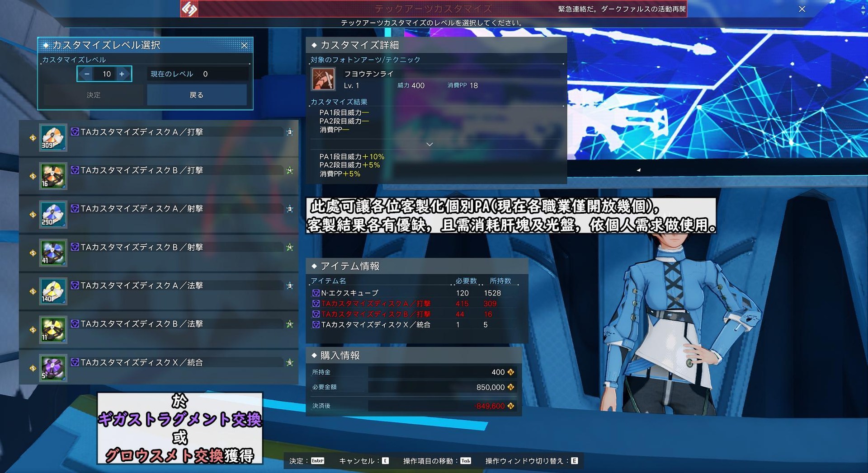This screenshot has width=868, height=473.
Task: Click the item type icon before N-エクスキューブ
Action: click(x=316, y=293)
